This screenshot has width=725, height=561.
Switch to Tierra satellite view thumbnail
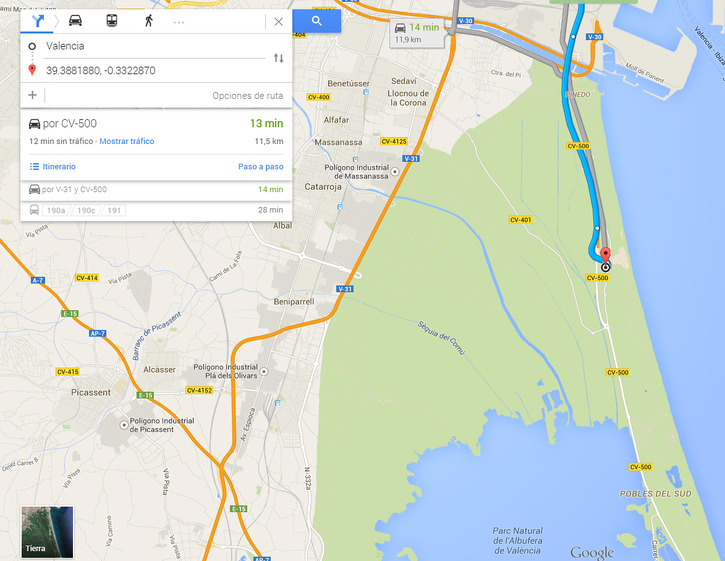47,532
